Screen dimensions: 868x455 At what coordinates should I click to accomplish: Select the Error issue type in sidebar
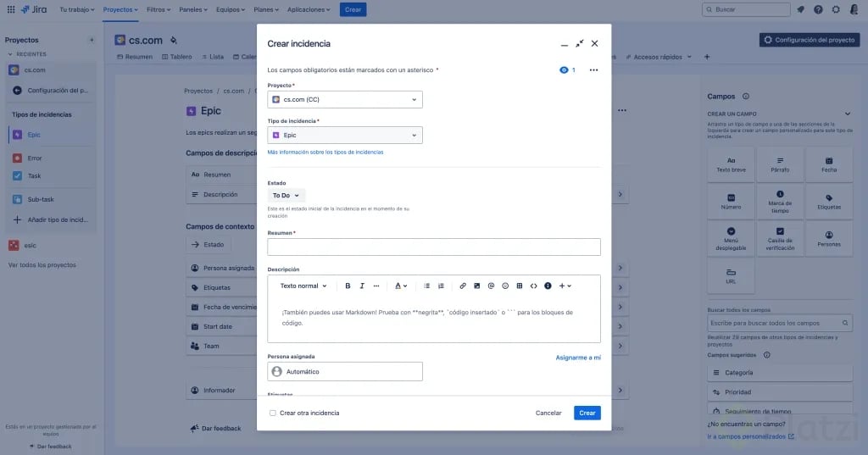(x=51, y=158)
